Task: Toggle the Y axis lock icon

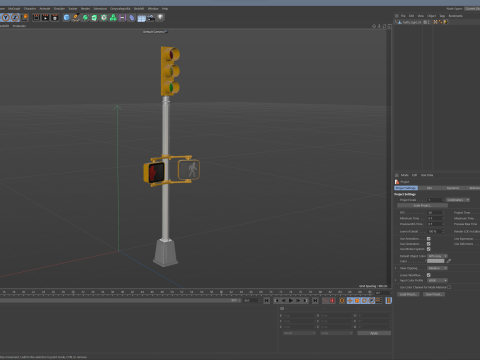Action: (x=6, y=17)
